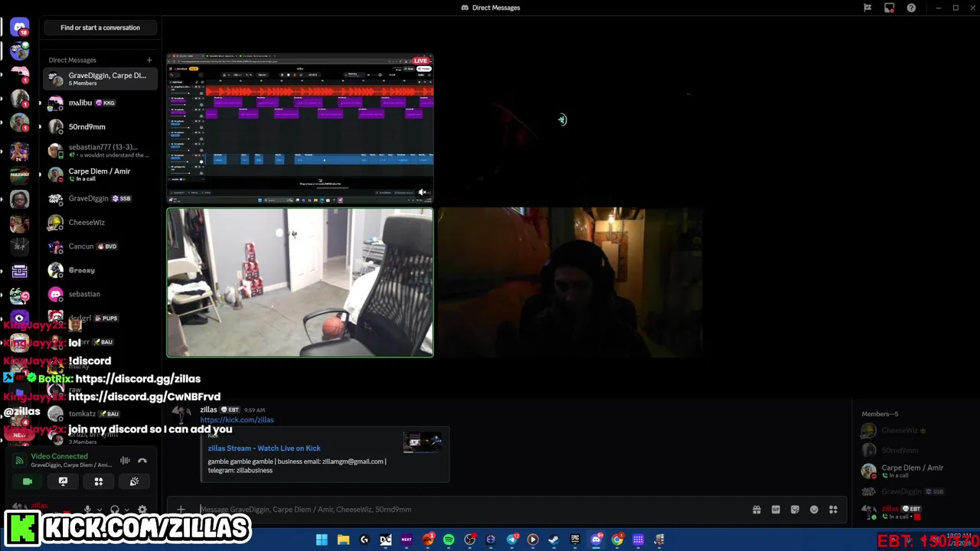Open direct message with malibu
The height and width of the screenshot is (551, 980).
coord(100,103)
